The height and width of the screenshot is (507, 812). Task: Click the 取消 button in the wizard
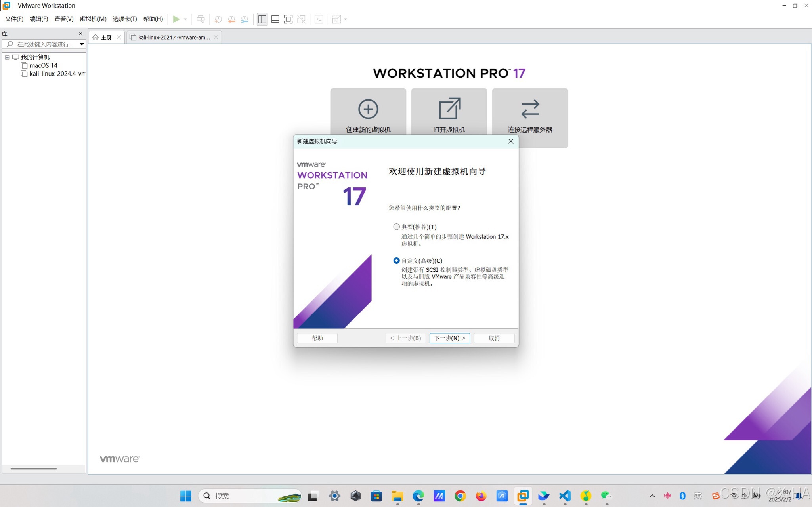point(494,338)
